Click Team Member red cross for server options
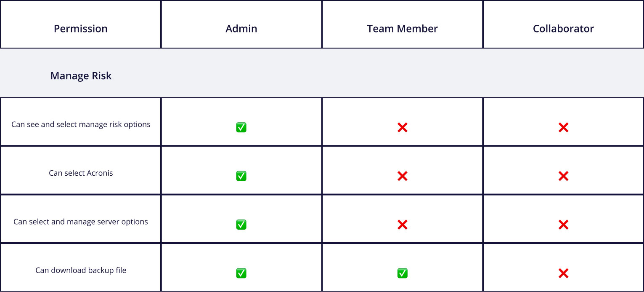This screenshot has width=644, height=292. 402,225
